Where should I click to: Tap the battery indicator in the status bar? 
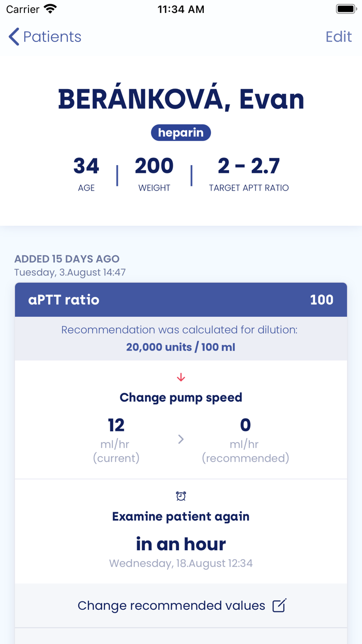[345, 8]
